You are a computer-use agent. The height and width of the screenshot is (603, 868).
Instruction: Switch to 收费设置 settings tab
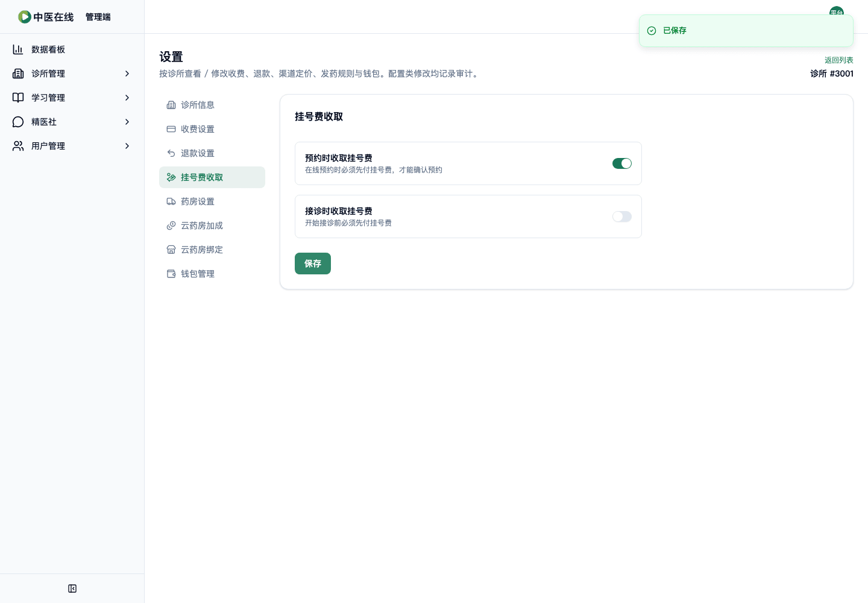pyautogui.click(x=212, y=129)
